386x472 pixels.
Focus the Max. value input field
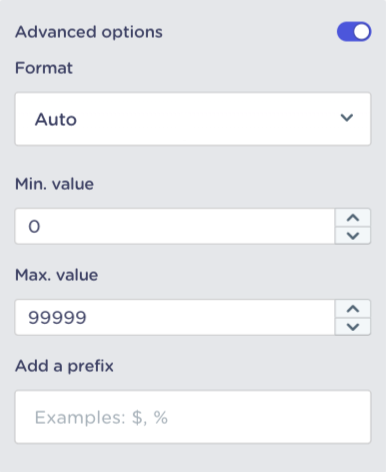click(x=175, y=317)
